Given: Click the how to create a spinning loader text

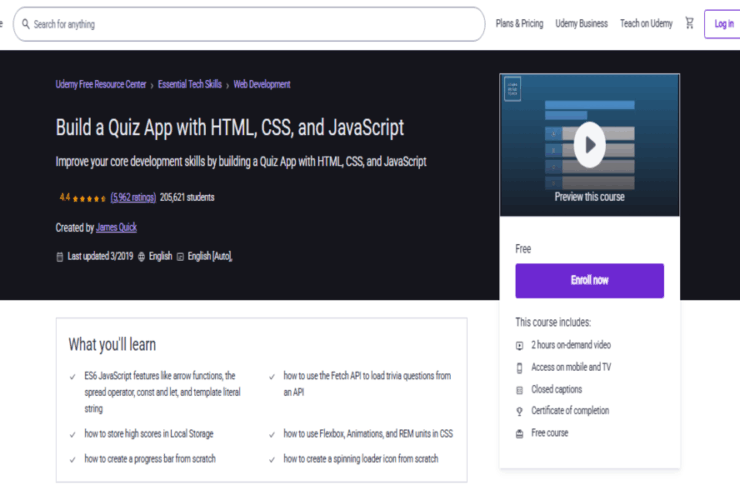Looking at the screenshot, I should point(361,459).
